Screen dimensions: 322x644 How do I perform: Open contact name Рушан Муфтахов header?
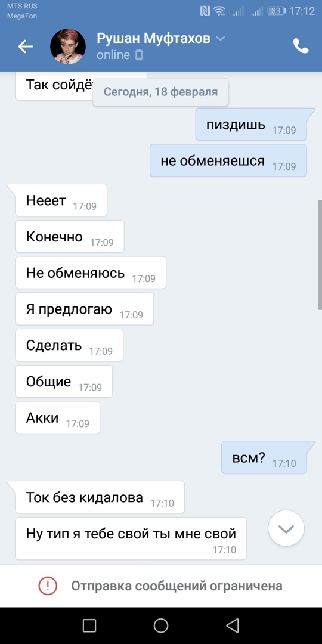154,39
